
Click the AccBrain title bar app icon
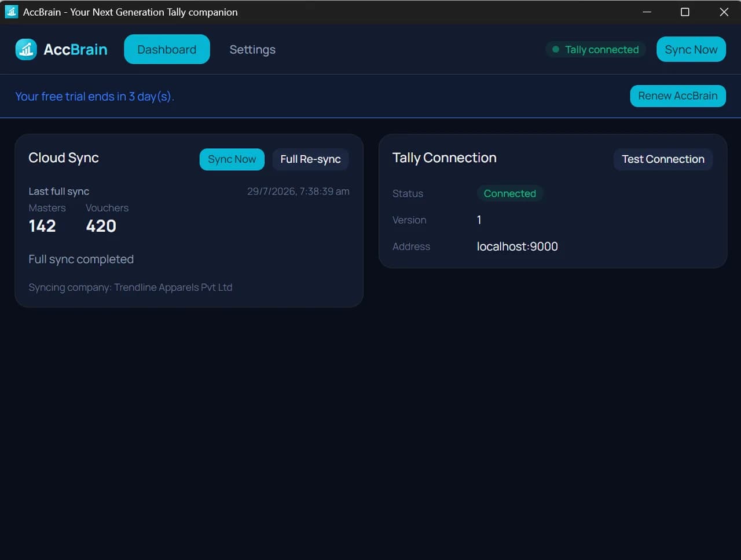tap(11, 12)
